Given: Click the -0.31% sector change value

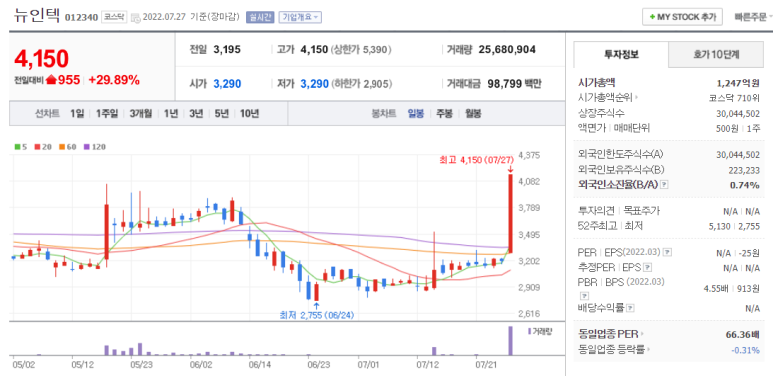Looking at the screenshot, I should (x=745, y=350).
